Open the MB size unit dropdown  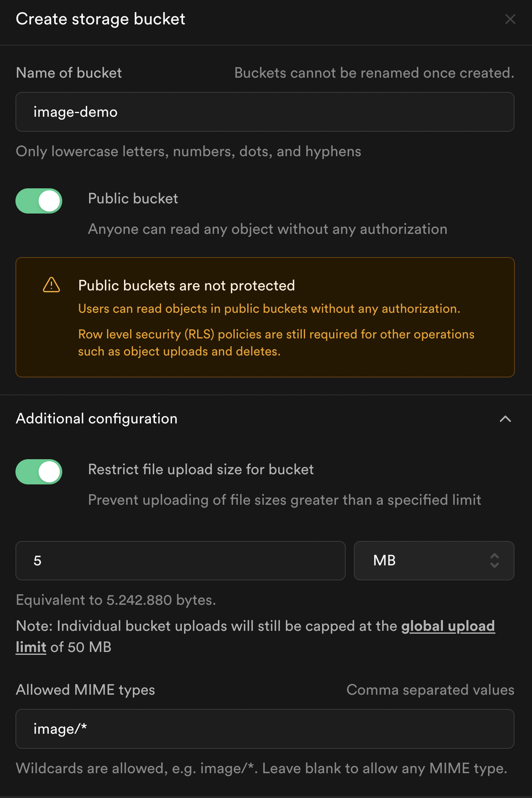434,560
